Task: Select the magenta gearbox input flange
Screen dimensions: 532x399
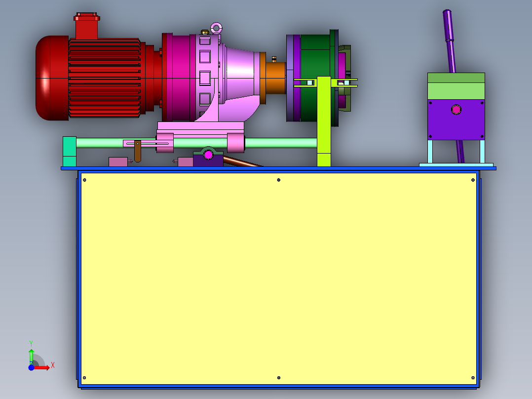Action: click(181, 78)
